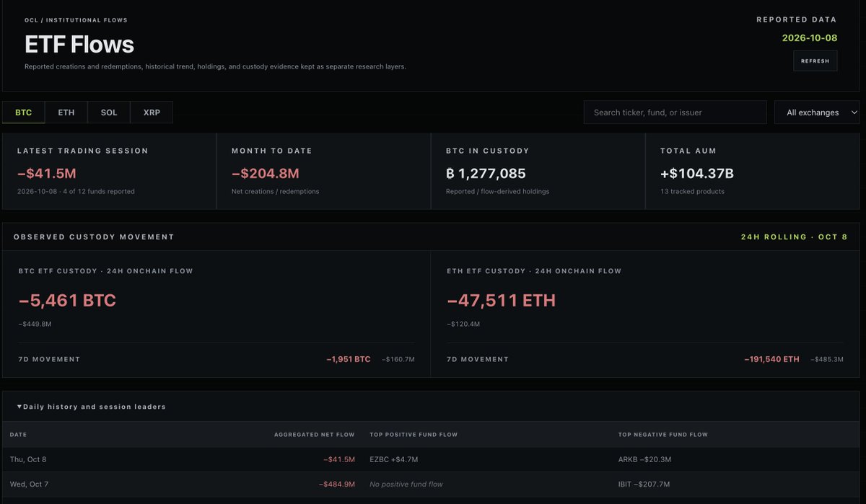Click the Month to Date value −$204.8M
The height and width of the screenshot is (504, 866).
click(265, 173)
